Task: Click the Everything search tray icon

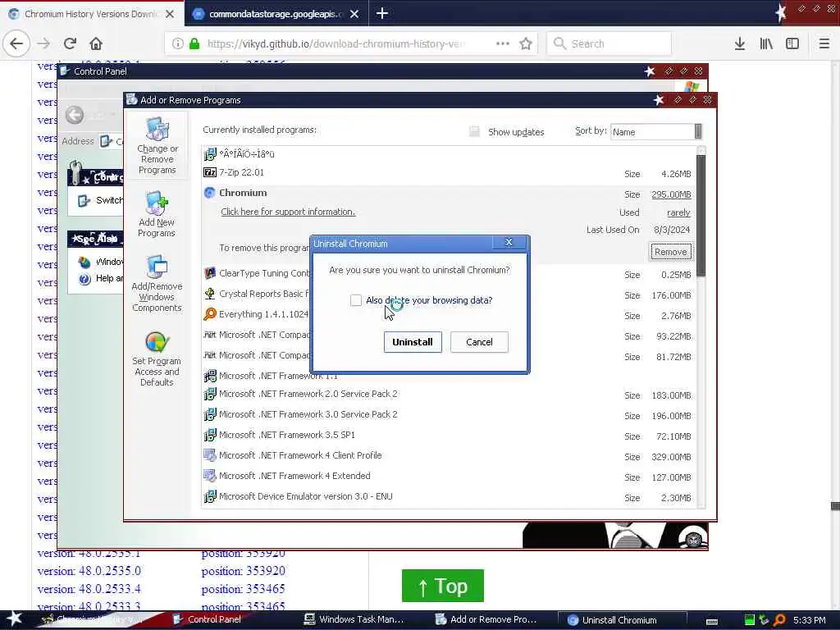Action: (x=779, y=620)
